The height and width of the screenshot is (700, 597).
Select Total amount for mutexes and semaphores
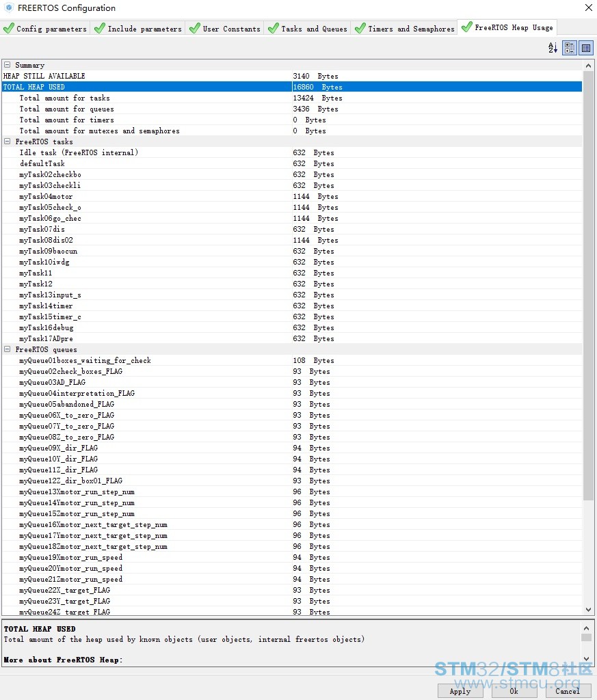(292, 131)
